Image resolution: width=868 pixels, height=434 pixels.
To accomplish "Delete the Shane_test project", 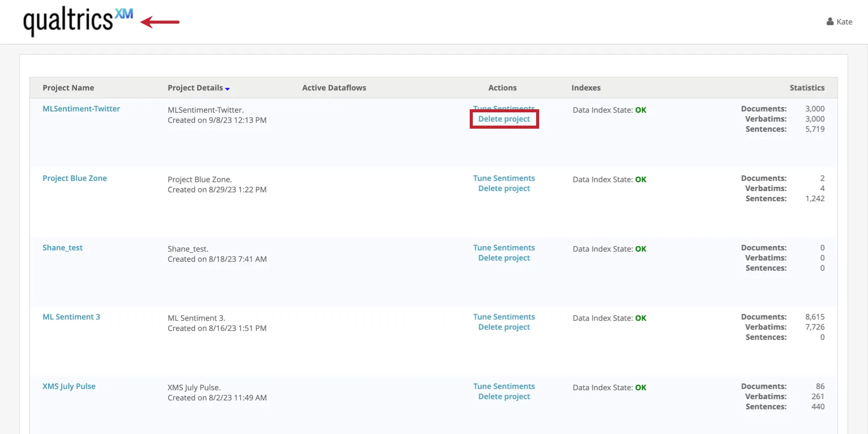I will (x=504, y=258).
